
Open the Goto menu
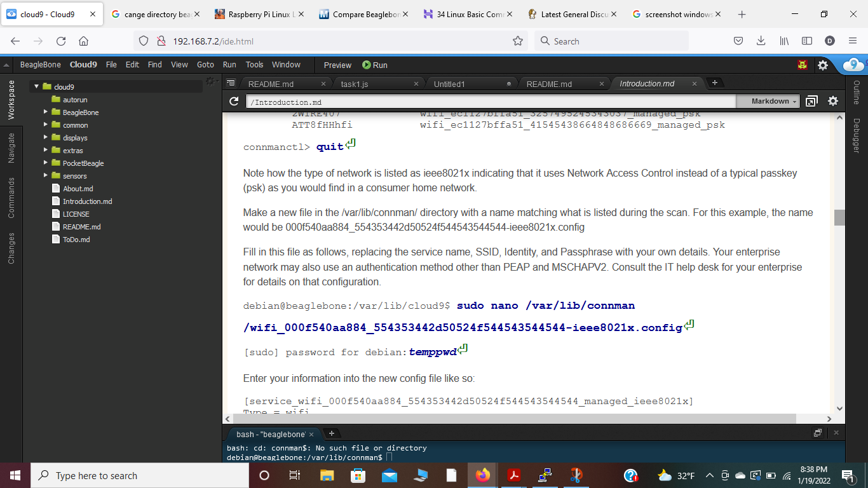point(205,65)
